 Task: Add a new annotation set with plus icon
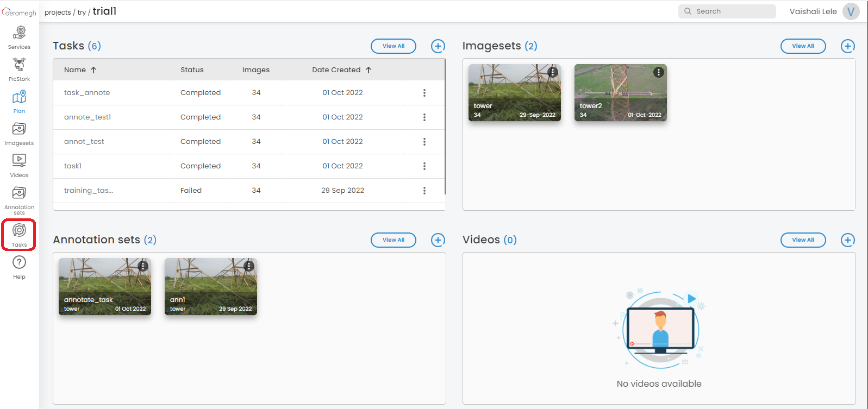[x=438, y=240]
